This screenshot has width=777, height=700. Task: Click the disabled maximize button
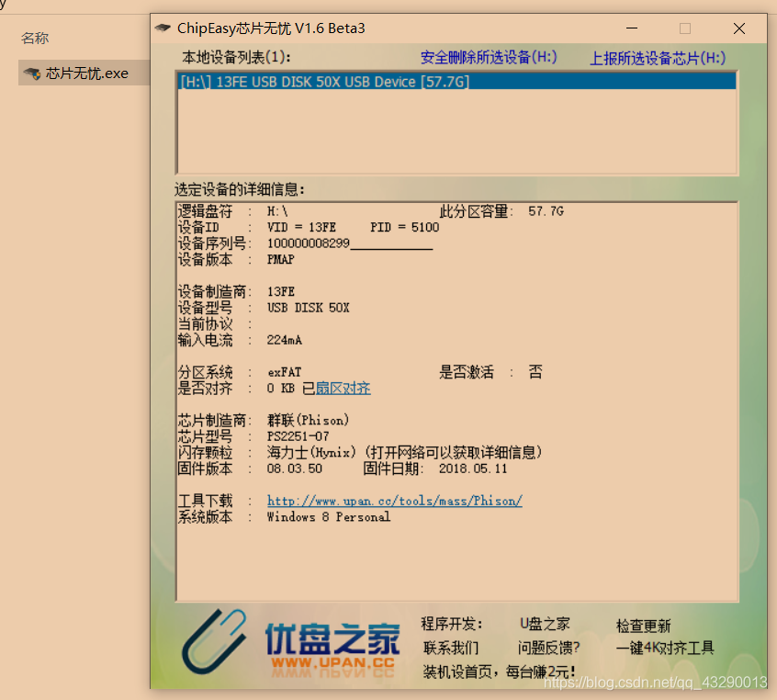(x=685, y=28)
